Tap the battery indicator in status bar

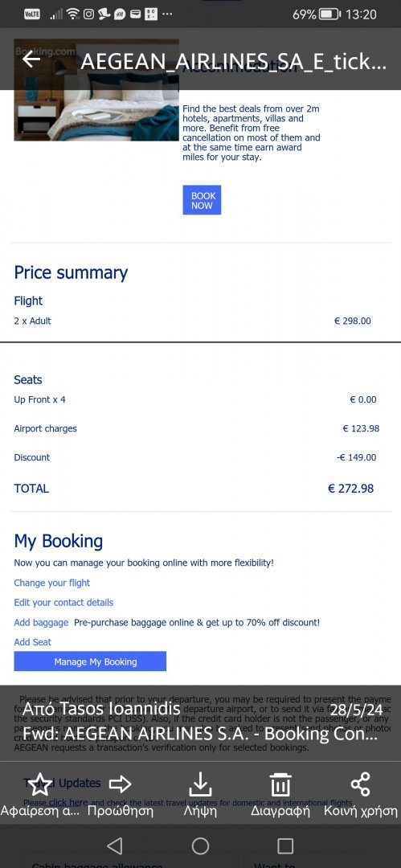tap(330, 14)
